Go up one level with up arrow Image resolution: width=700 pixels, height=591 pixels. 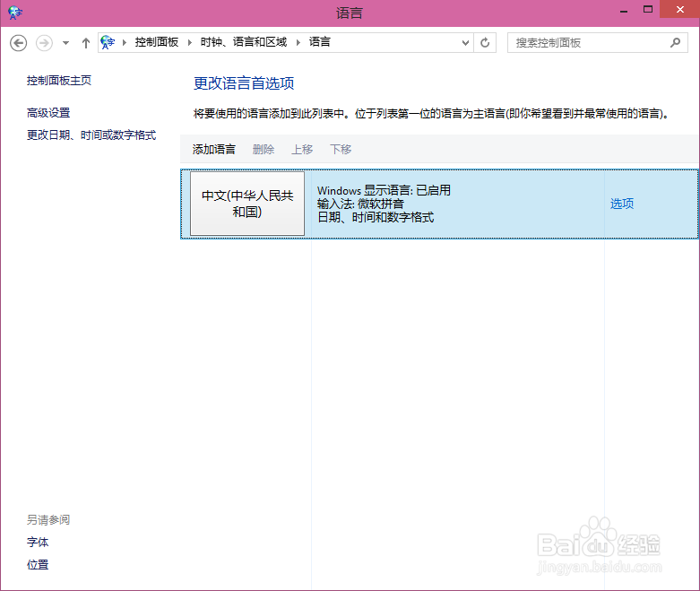pyautogui.click(x=86, y=43)
